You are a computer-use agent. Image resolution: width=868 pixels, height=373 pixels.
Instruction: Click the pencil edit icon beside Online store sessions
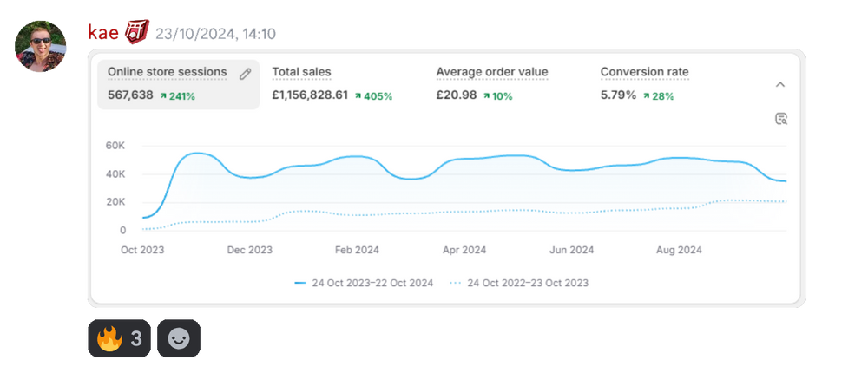coord(246,74)
